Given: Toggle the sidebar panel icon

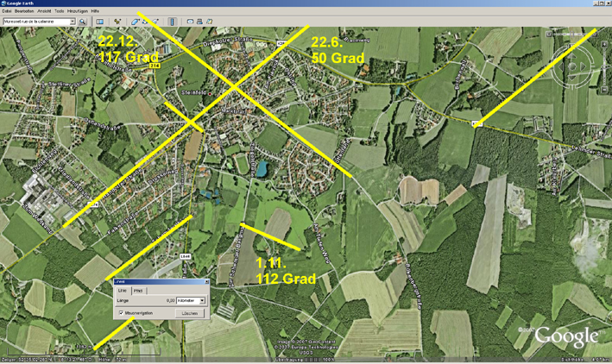Looking at the screenshot, I should (100, 22).
